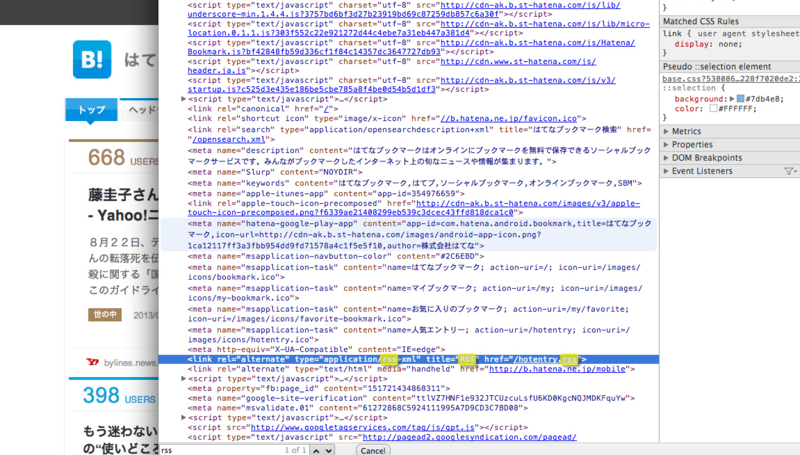800x455 pixels.
Task: Click the Yahoo icon beside bylines.news
Action: (x=92, y=362)
